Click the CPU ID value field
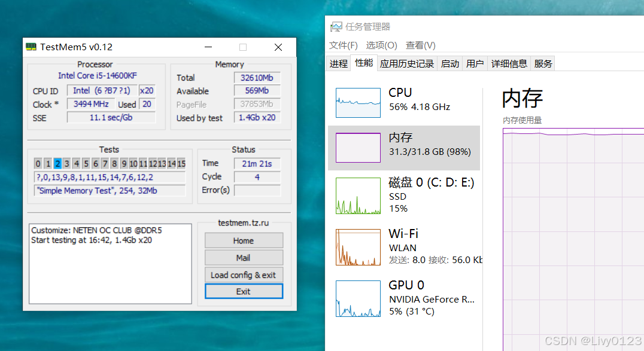Viewport: 644px width, 351px height. [x=102, y=91]
